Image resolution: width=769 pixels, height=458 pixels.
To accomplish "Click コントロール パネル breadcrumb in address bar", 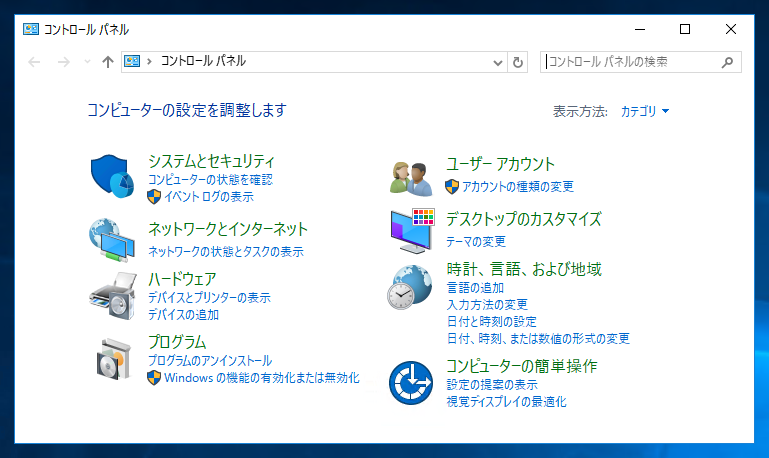I will pyautogui.click(x=203, y=61).
